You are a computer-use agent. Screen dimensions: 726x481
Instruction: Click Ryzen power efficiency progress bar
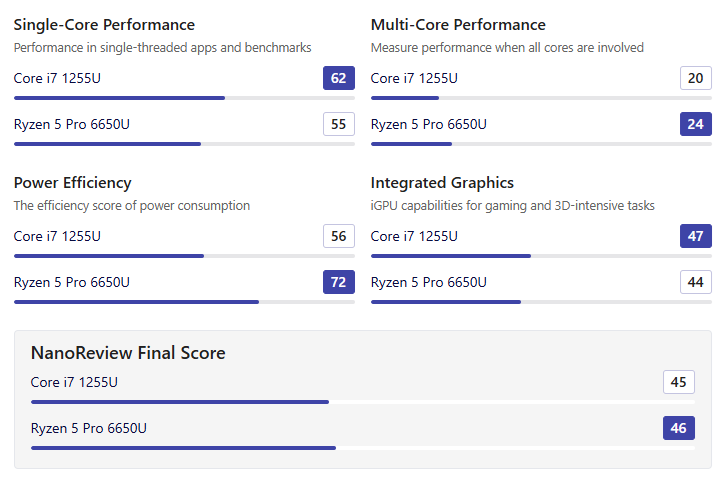coord(184,302)
